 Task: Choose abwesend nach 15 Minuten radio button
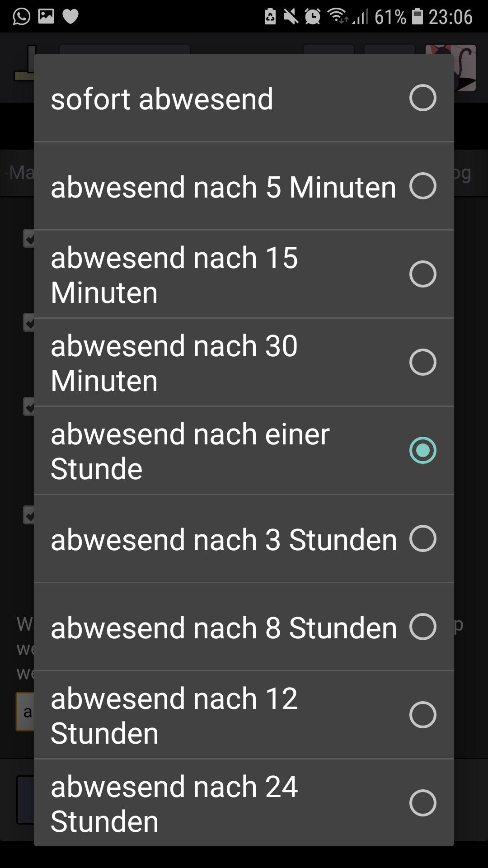(422, 274)
